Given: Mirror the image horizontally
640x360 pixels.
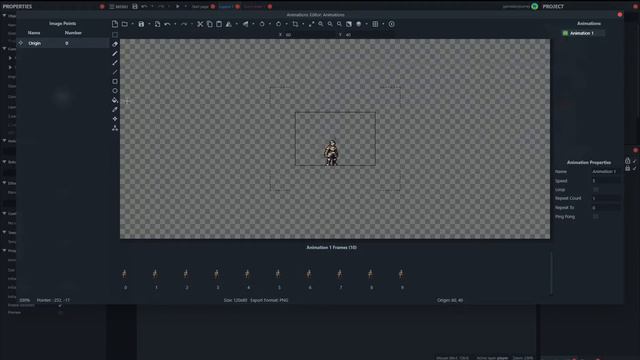Looking at the screenshot, I should tap(229, 24).
